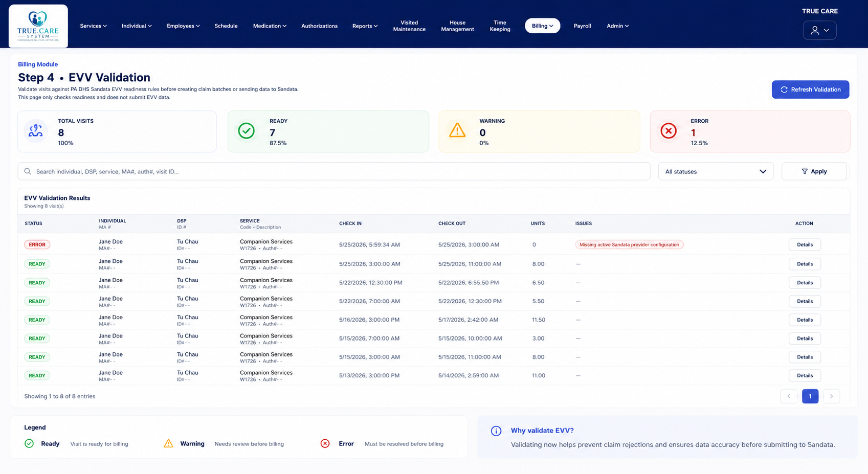Click the CHECK IN column header
The image size is (868, 474).
(350, 223)
